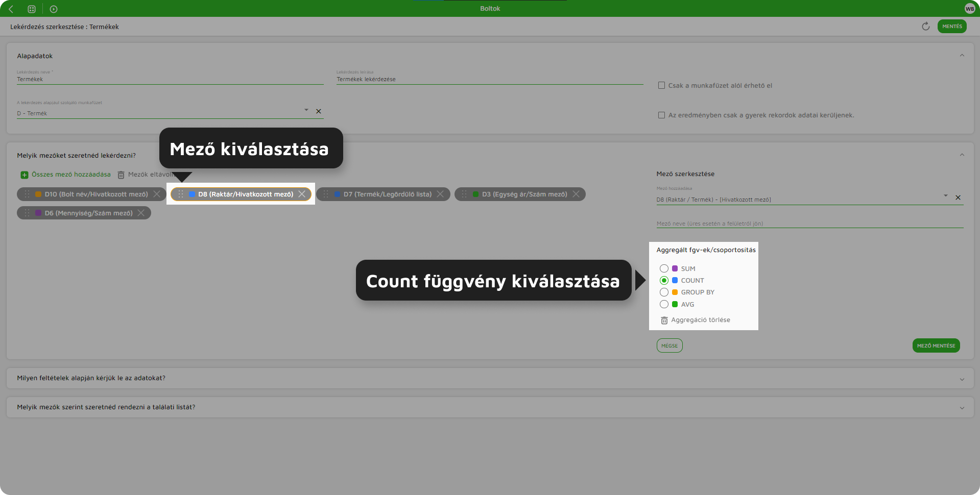This screenshot has height=495, width=980.
Task: Click the blue swatch beside COUNT
Action: pyautogui.click(x=675, y=280)
